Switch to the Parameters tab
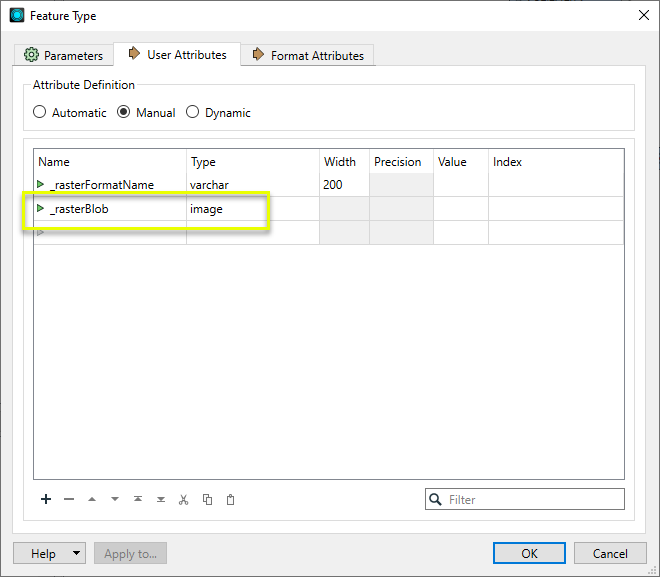This screenshot has width=660, height=577. coord(63,56)
